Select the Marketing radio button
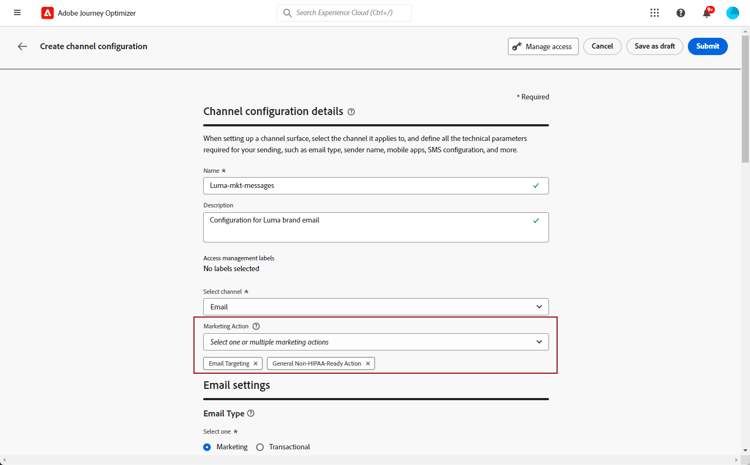 (x=207, y=447)
